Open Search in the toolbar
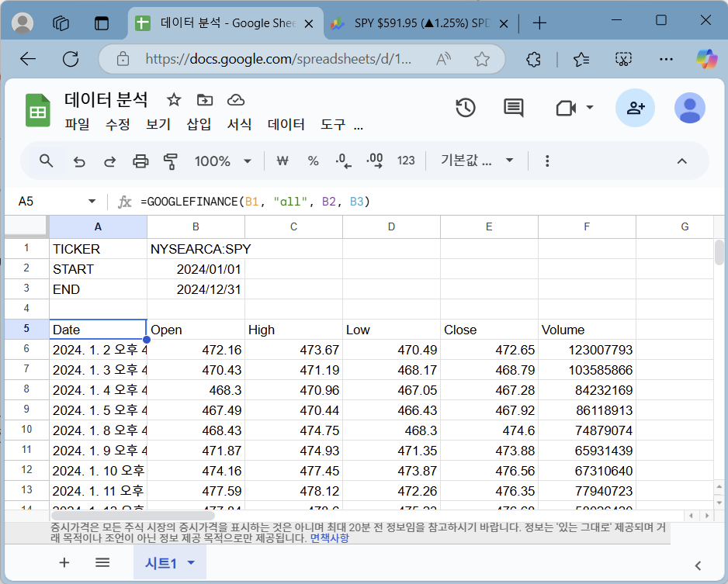Image resolution: width=728 pixels, height=584 pixels. pos(46,161)
